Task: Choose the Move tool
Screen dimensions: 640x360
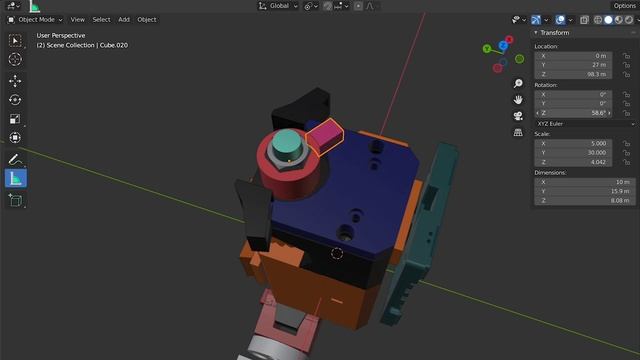Action: point(15,81)
